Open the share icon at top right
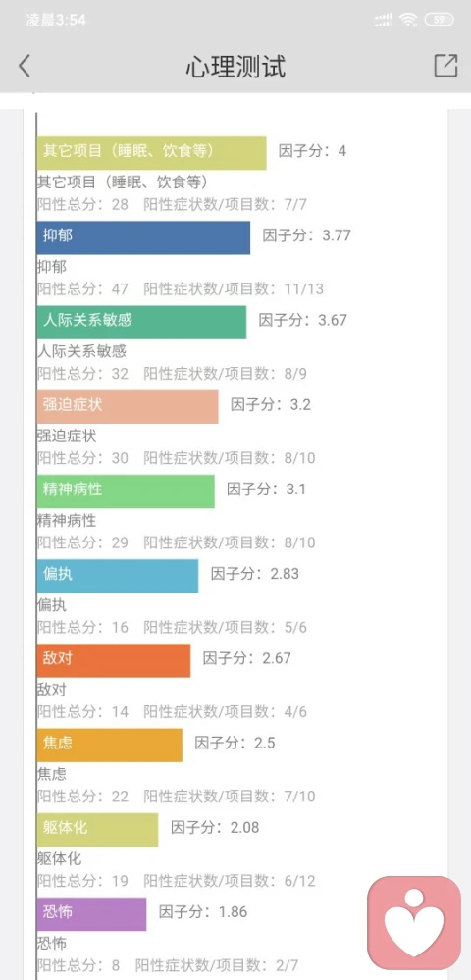The width and height of the screenshot is (471, 980). [x=445, y=66]
